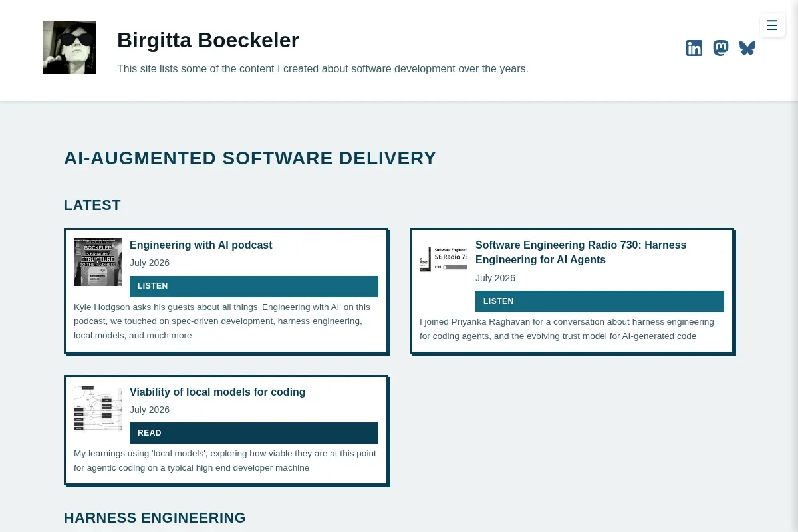
Task: Open the Bluesky butterfly icon
Action: [x=747, y=48]
